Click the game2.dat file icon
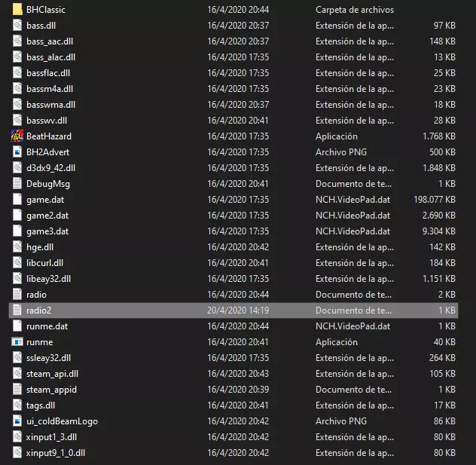 tap(17, 216)
